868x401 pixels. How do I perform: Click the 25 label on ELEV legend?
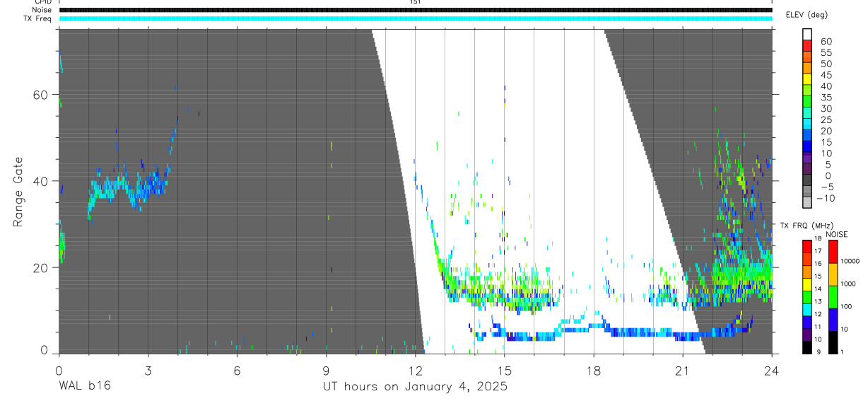(x=826, y=120)
